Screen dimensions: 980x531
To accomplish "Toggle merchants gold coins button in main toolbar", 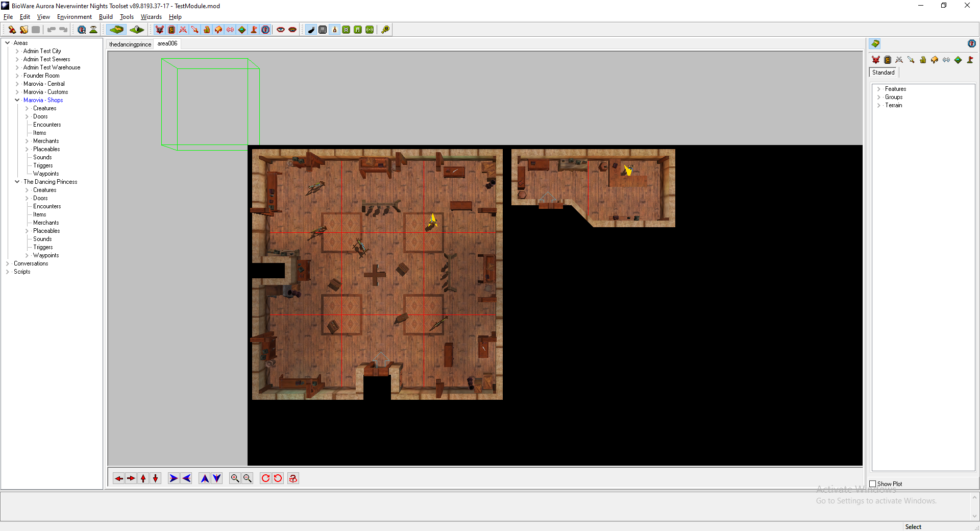I will tap(207, 30).
